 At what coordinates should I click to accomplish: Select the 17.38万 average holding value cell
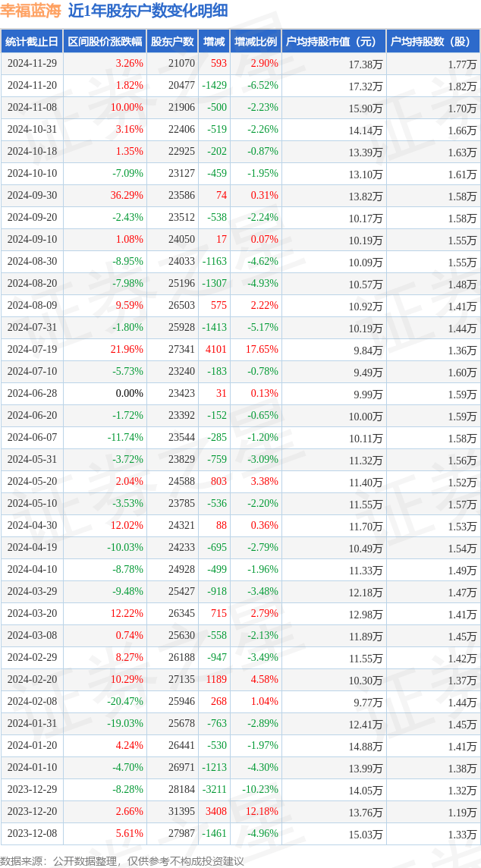click(x=365, y=64)
